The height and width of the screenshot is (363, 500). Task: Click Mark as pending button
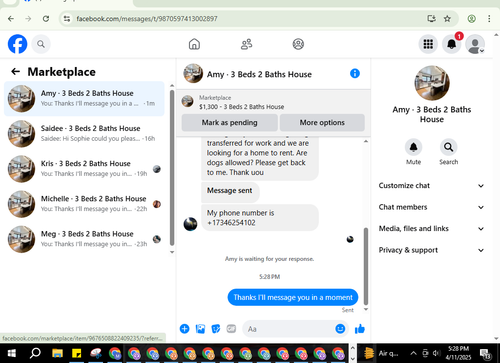coord(229,123)
